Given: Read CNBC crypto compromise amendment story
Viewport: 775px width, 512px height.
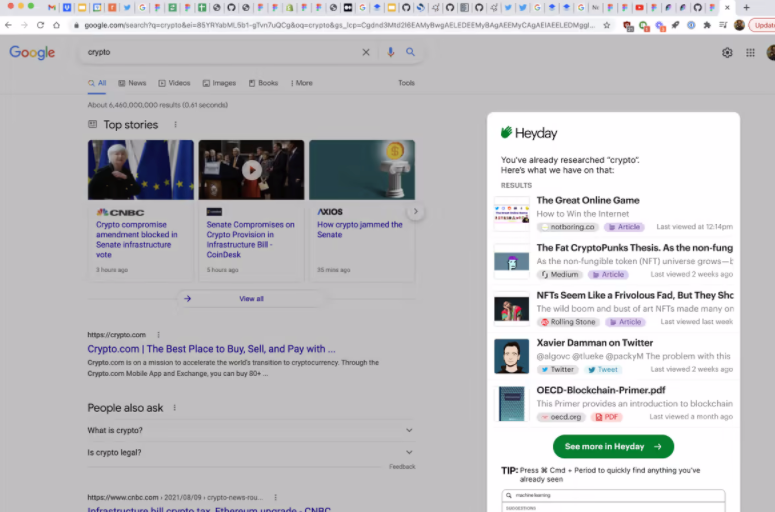Looking at the screenshot, I should coord(136,239).
